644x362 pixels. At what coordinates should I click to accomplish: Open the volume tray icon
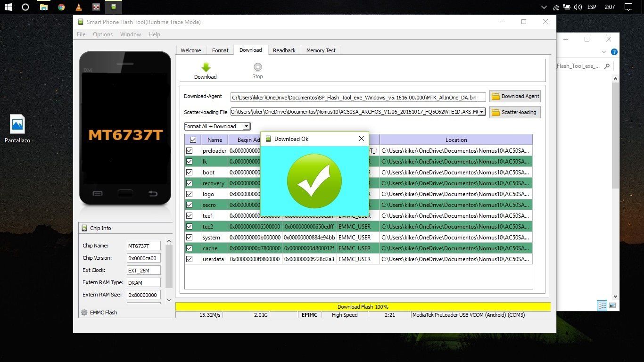[x=578, y=7]
